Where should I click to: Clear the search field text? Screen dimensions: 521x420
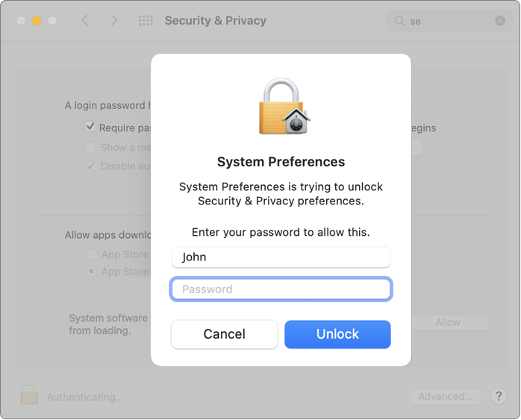point(500,21)
